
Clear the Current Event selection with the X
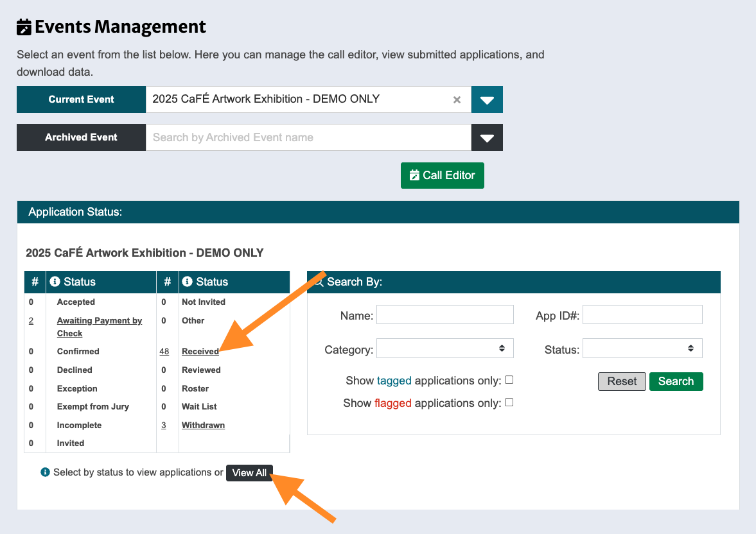(457, 99)
